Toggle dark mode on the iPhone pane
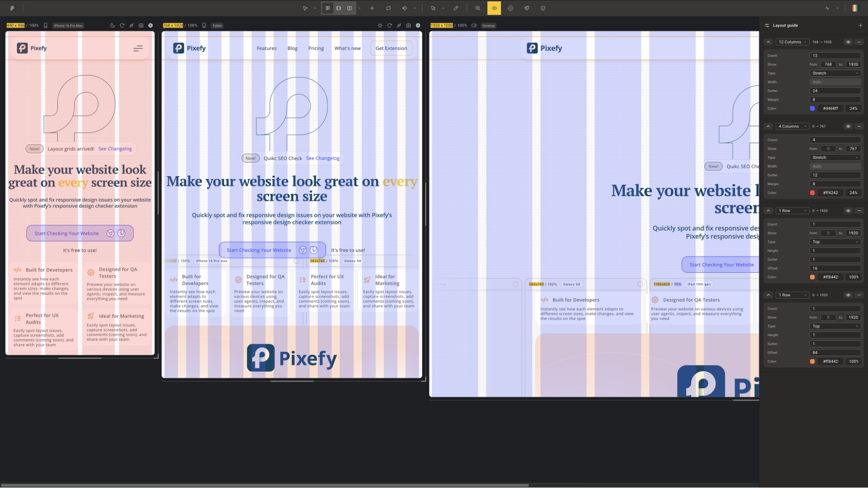 pyautogui.click(x=112, y=25)
